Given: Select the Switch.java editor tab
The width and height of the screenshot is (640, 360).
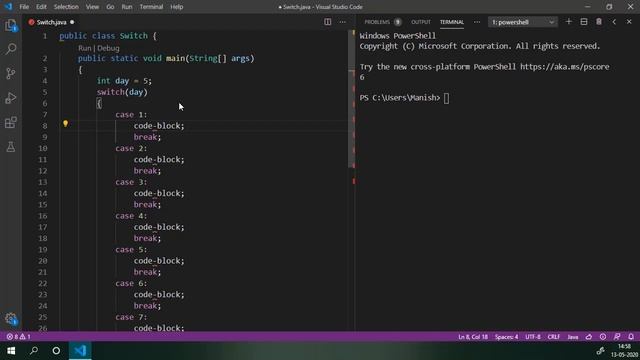Looking at the screenshot, I should tap(51, 22).
